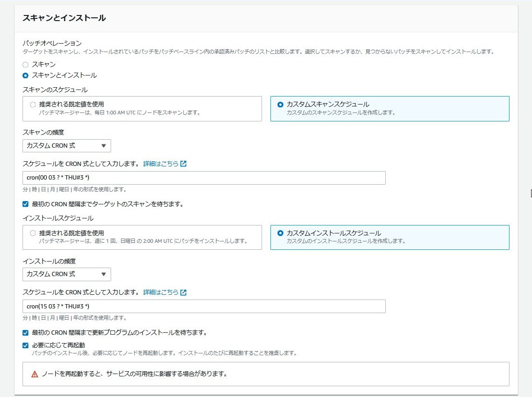This screenshot has height=397, width=532.
Task: Click 毎日 1:00 AM UTC scan description
Action: click(120, 112)
